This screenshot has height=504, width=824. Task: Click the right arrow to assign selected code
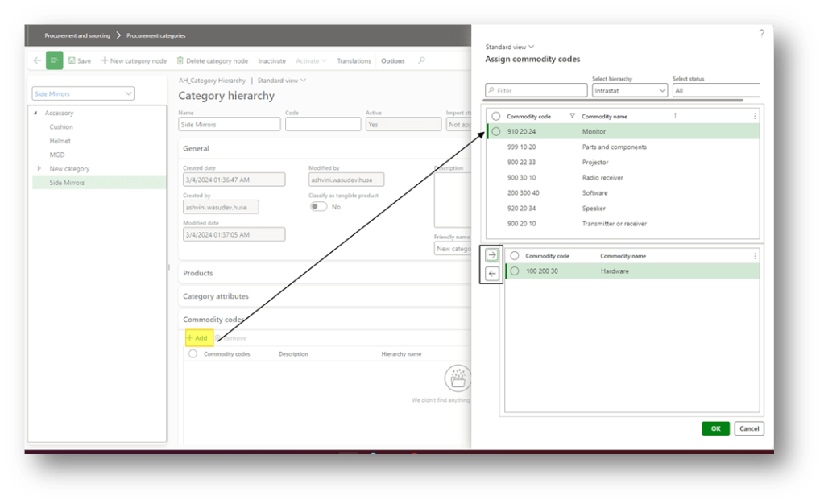[x=492, y=255]
